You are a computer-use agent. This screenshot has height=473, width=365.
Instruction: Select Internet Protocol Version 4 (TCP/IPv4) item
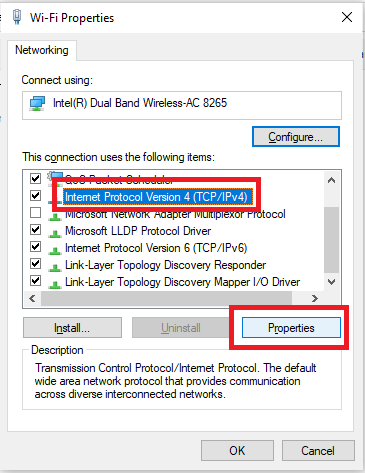pos(156,197)
